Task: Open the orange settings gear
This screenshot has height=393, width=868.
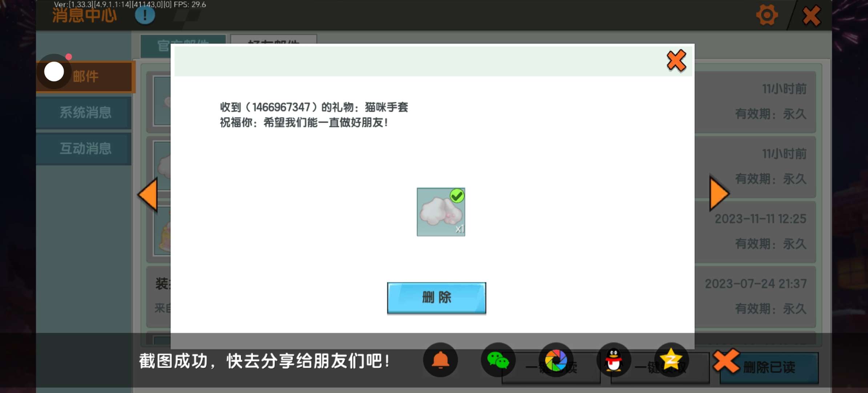Action: click(767, 15)
